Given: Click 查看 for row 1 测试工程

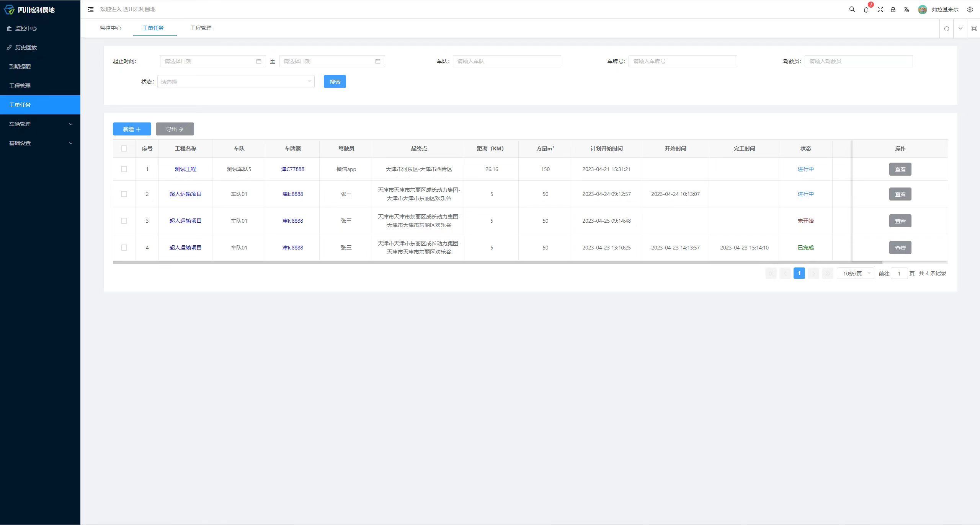Looking at the screenshot, I should pyautogui.click(x=900, y=169).
